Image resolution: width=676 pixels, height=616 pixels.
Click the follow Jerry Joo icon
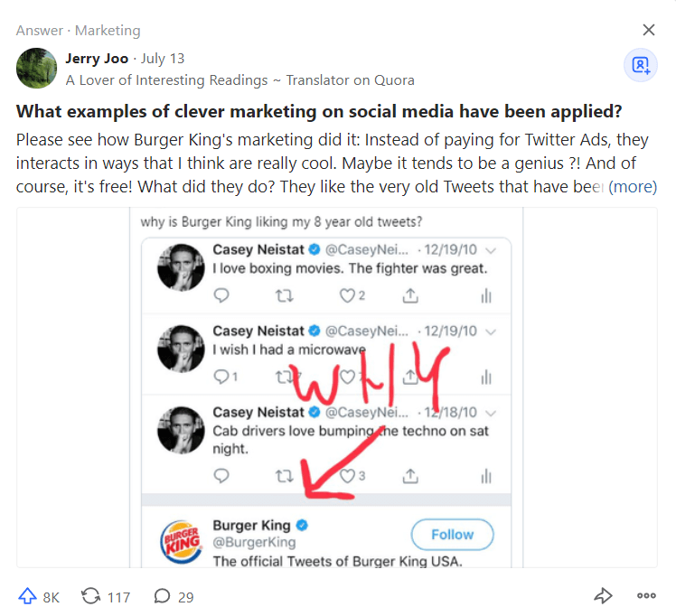[641, 65]
